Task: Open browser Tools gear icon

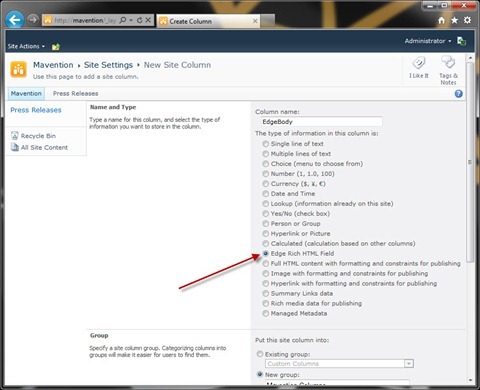Action: click(x=468, y=20)
